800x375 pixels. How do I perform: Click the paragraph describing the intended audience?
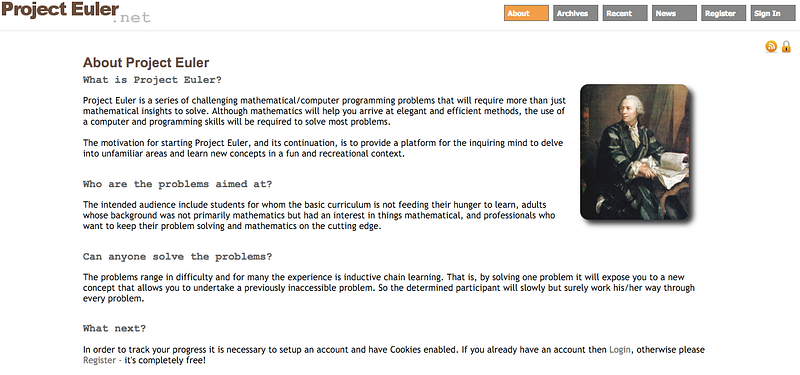[x=319, y=215]
